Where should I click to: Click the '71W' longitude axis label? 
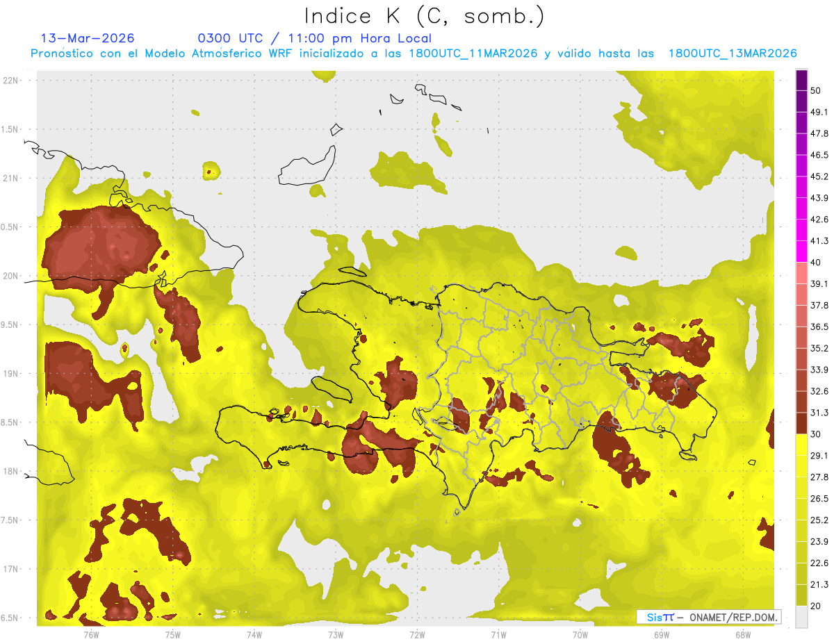[498, 635]
